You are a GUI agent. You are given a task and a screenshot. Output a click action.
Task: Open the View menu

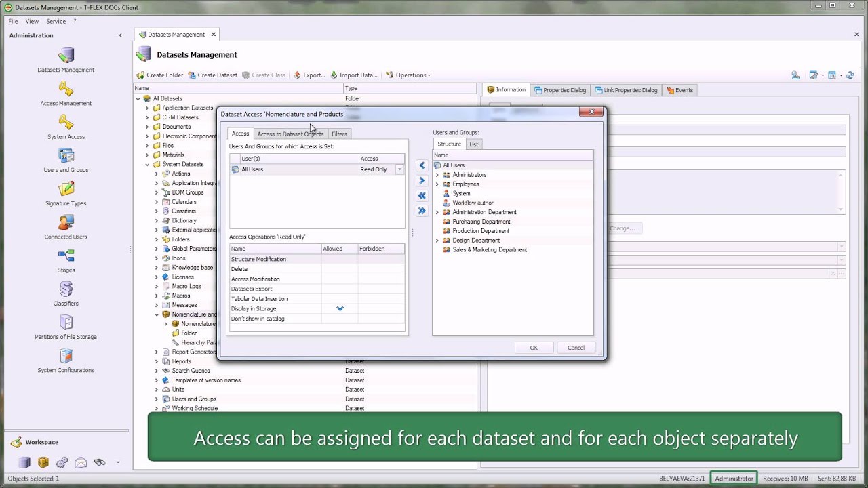point(32,21)
